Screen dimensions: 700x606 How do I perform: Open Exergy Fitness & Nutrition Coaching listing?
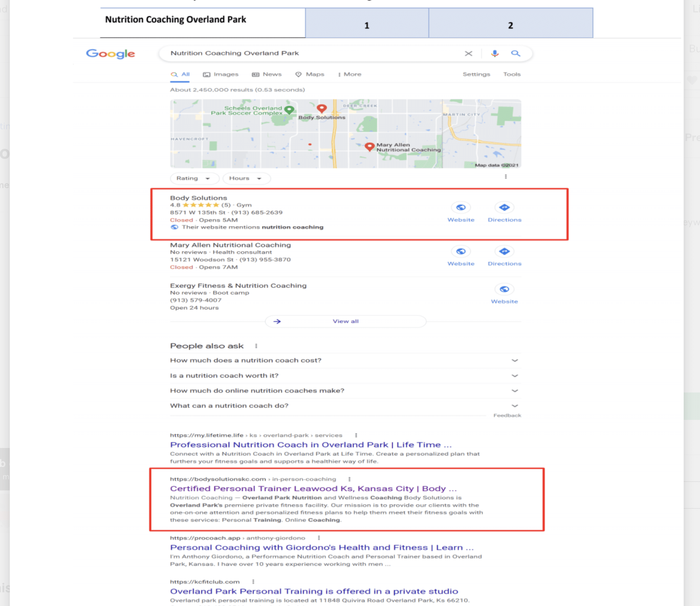(238, 286)
